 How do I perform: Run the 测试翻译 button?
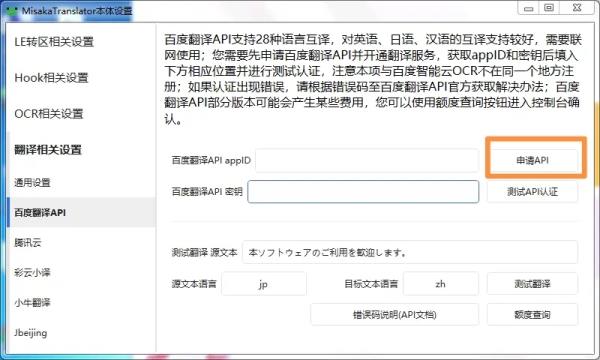532,284
